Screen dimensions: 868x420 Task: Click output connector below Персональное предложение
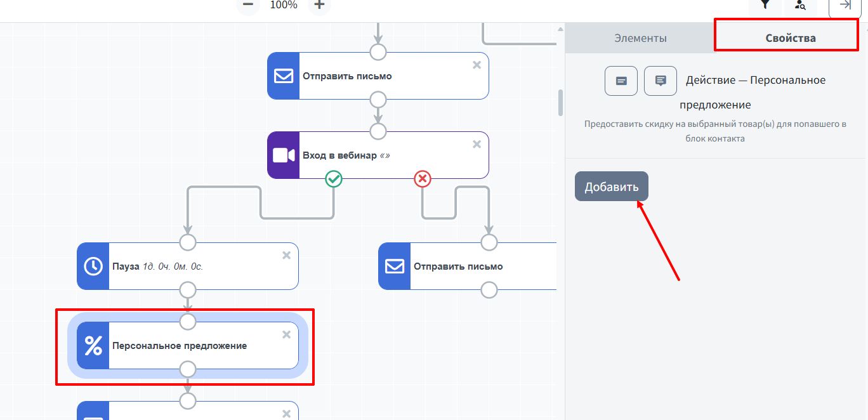(x=188, y=369)
